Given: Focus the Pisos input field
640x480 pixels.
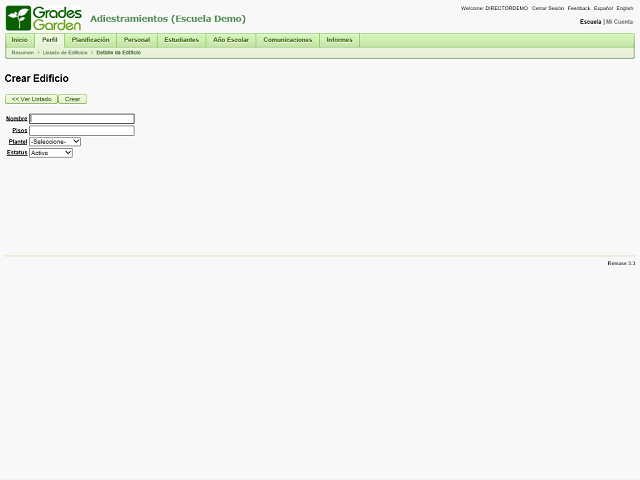Looking at the screenshot, I should point(82,131).
